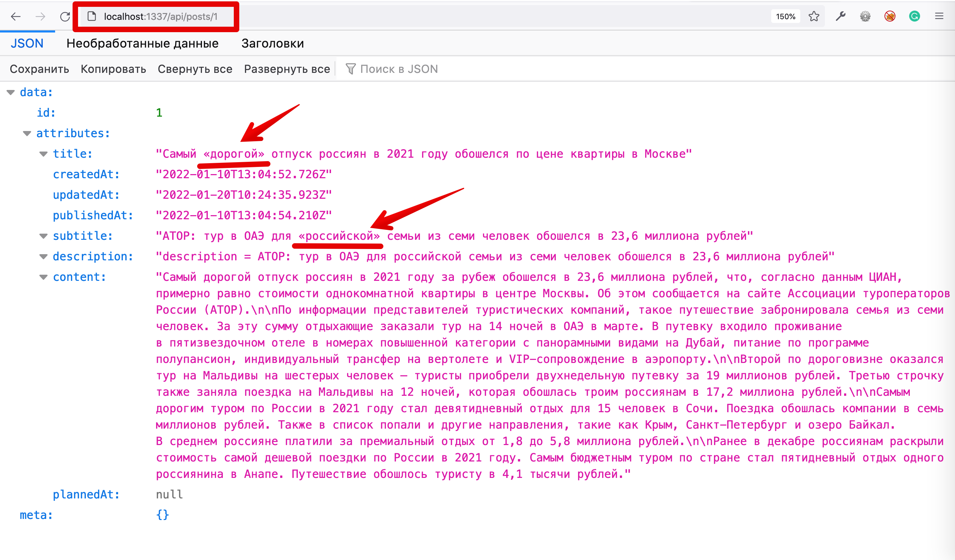
Task: Collapse the data node
Action: 11,92
